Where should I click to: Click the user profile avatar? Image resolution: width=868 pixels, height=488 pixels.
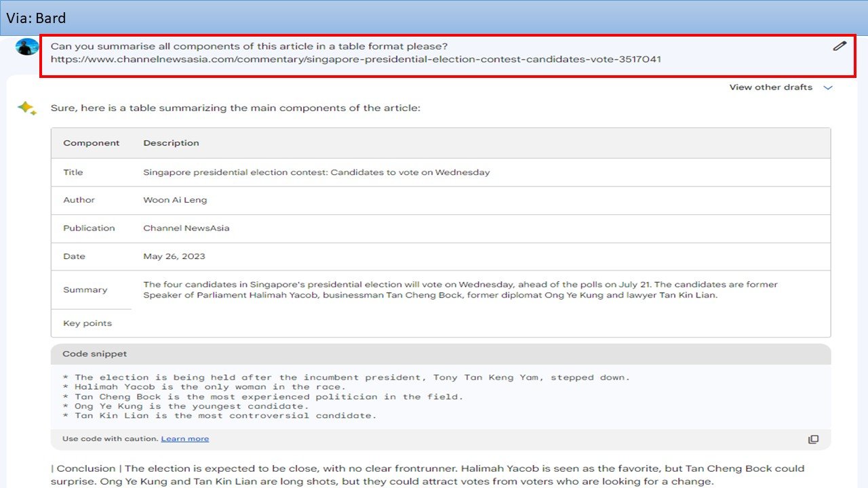pos(27,46)
